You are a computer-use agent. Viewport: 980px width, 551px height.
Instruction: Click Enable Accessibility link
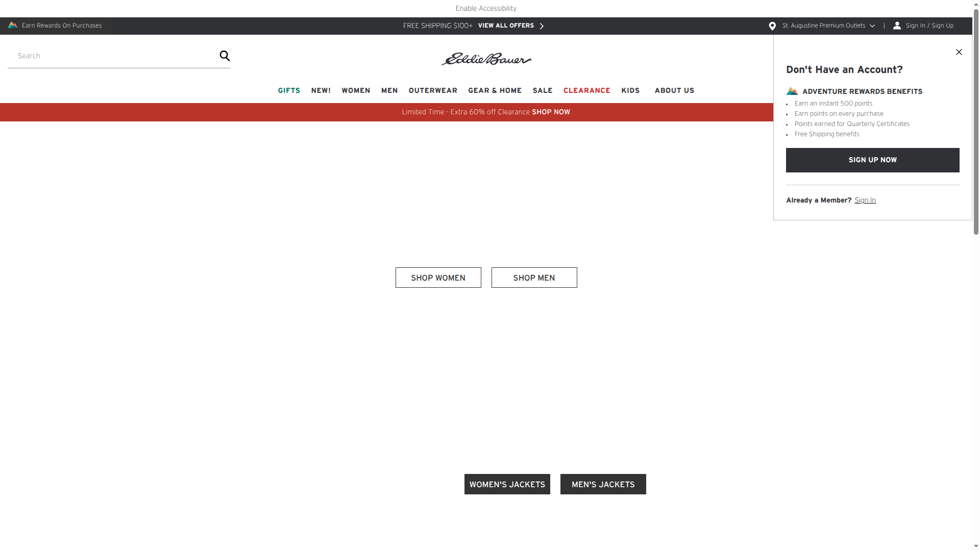(x=485, y=8)
